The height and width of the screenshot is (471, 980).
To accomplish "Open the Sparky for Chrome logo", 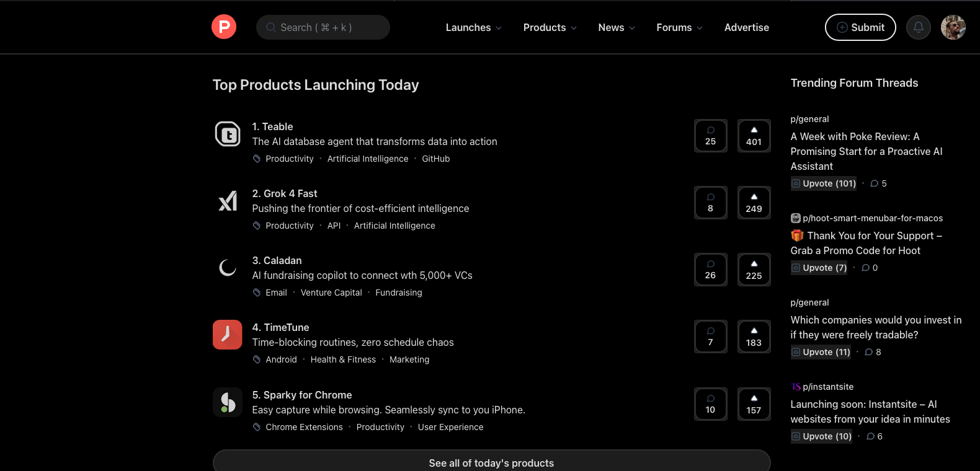I will point(228,402).
